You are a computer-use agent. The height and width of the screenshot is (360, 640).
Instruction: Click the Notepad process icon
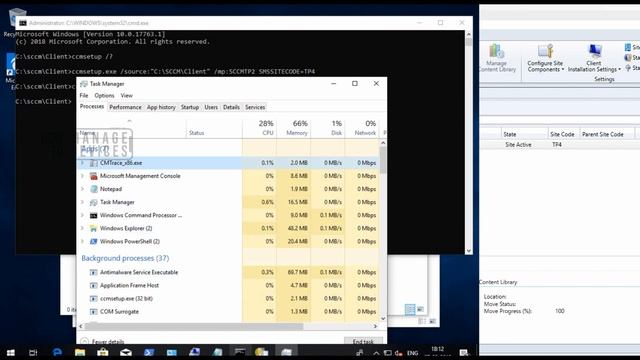[93, 189]
